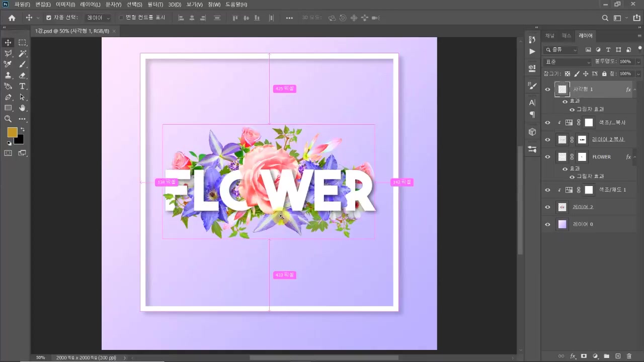Enable 변형 컨트롤 표시 checkbox
Image resolution: width=644 pixels, height=362 pixels.
[121, 18]
